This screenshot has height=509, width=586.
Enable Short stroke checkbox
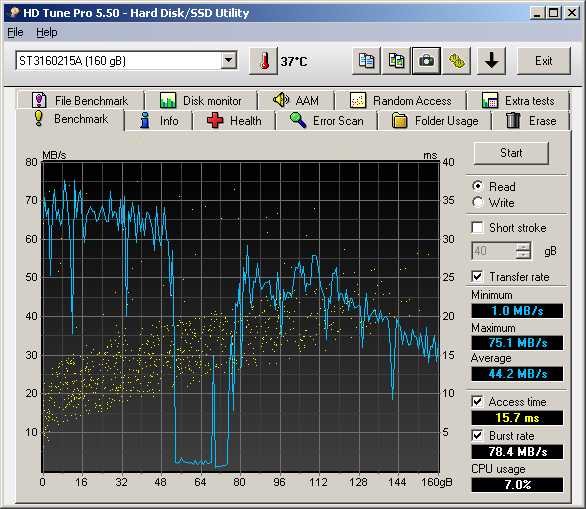click(x=477, y=227)
